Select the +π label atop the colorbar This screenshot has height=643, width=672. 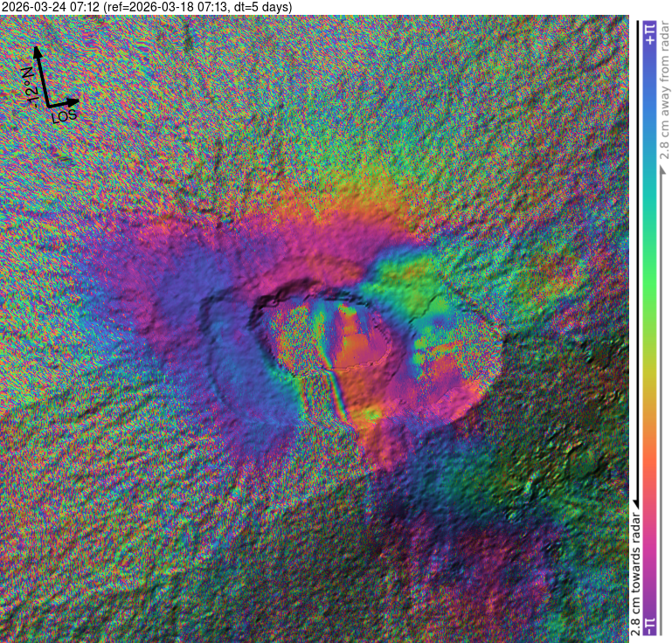tap(648, 33)
